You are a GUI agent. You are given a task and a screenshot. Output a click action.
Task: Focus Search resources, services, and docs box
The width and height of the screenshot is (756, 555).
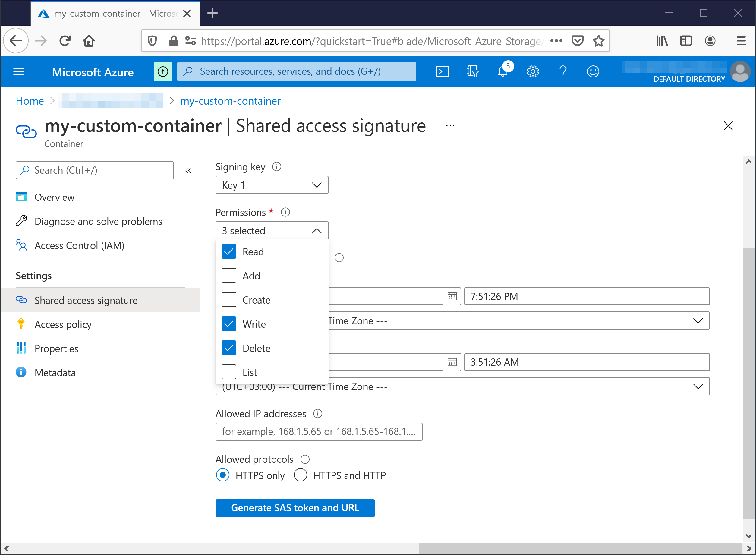click(297, 71)
